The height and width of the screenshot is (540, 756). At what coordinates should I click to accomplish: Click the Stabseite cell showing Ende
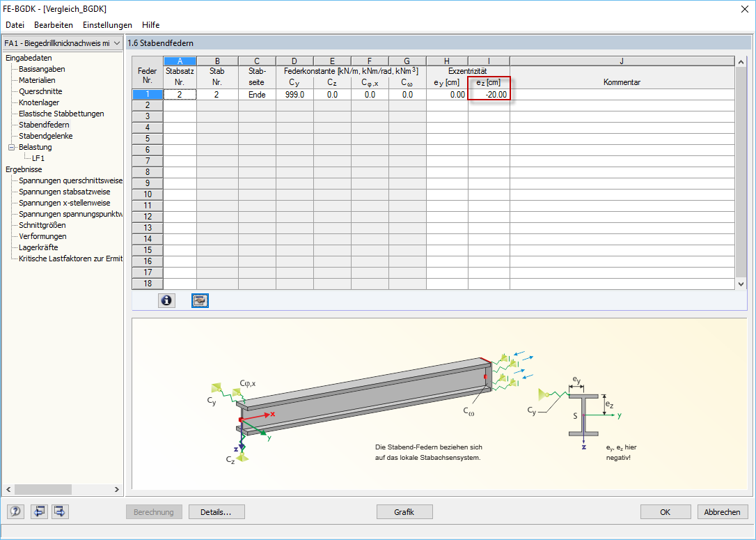(x=257, y=95)
